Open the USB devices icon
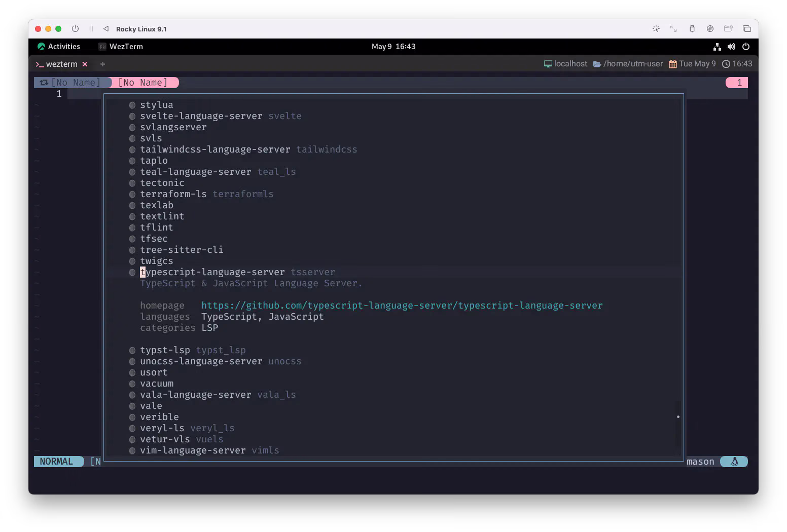 pos(692,29)
